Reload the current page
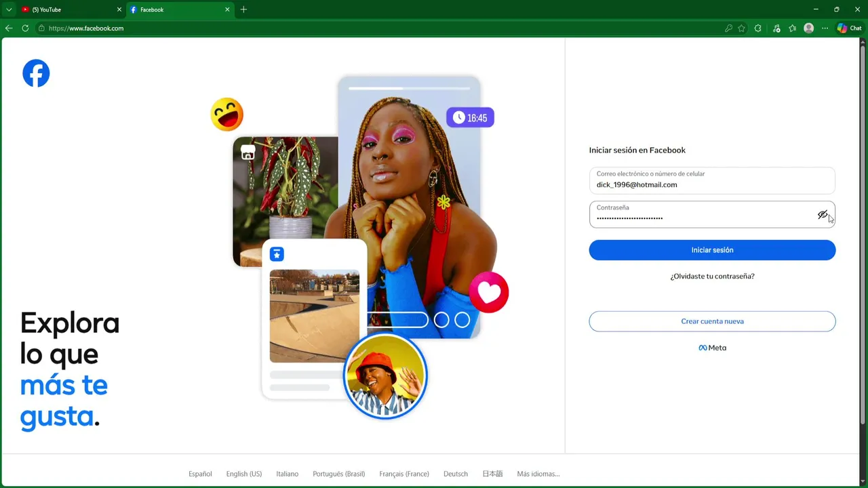868x488 pixels. click(25, 28)
